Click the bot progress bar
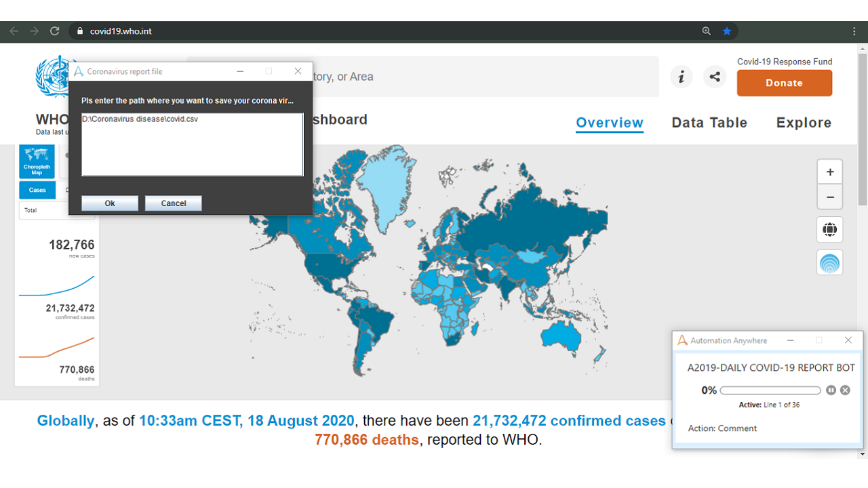 [x=770, y=390]
